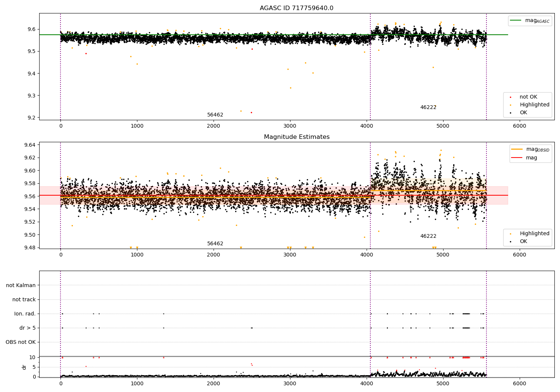Click the '9.58' y-axis tick label

click(x=30, y=183)
